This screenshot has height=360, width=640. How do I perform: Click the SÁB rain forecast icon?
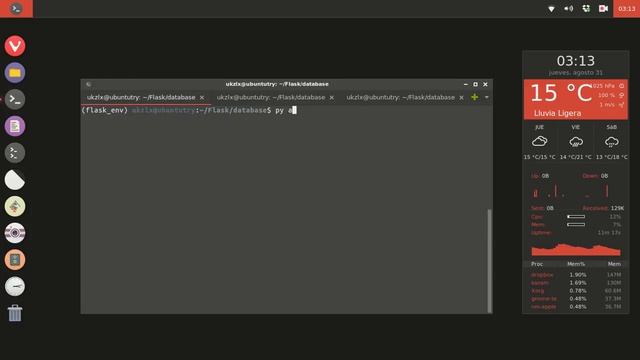[611, 142]
